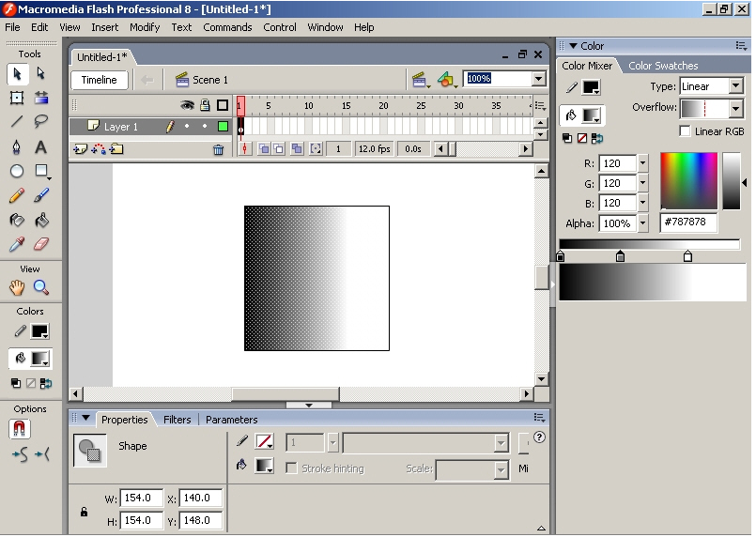Toggle Layer 1 outline green square
The height and width of the screenshot is (537, 756).
(223, 127)
